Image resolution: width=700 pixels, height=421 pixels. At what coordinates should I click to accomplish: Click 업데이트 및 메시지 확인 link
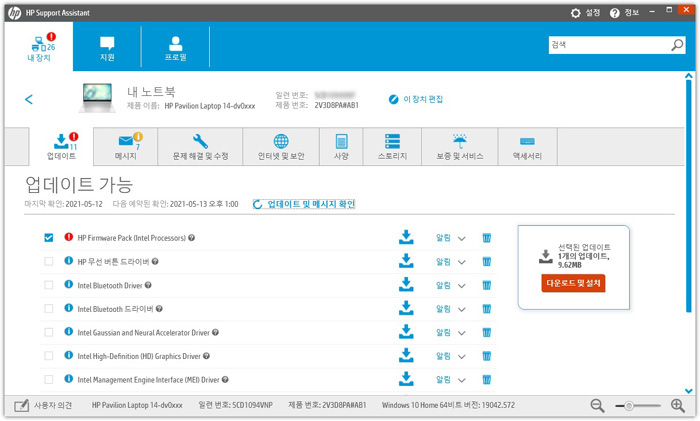304,204
